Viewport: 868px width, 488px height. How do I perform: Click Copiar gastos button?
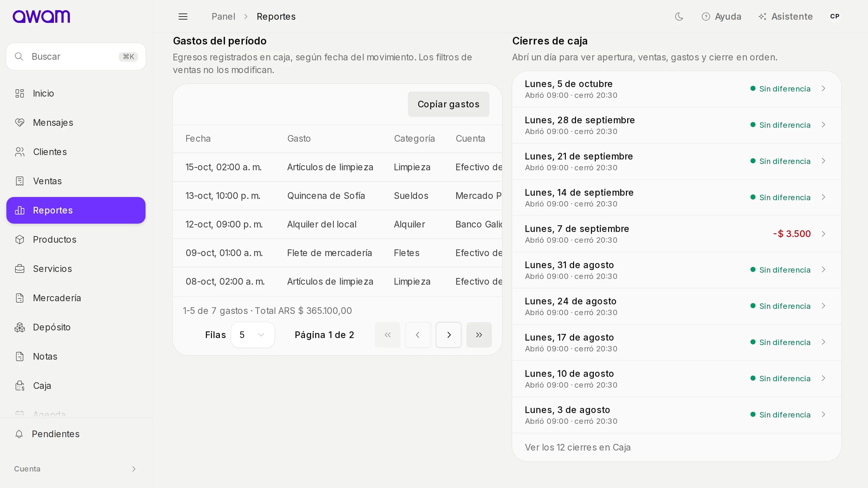(449, 105)
